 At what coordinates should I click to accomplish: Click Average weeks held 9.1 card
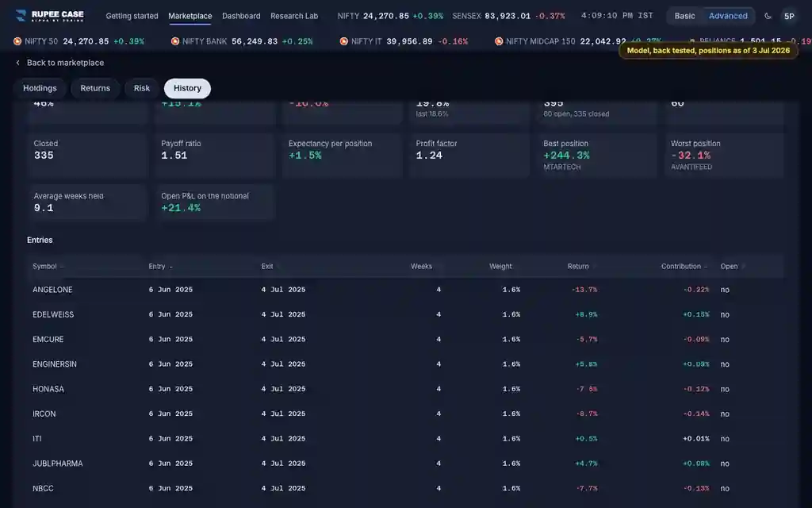87,202
